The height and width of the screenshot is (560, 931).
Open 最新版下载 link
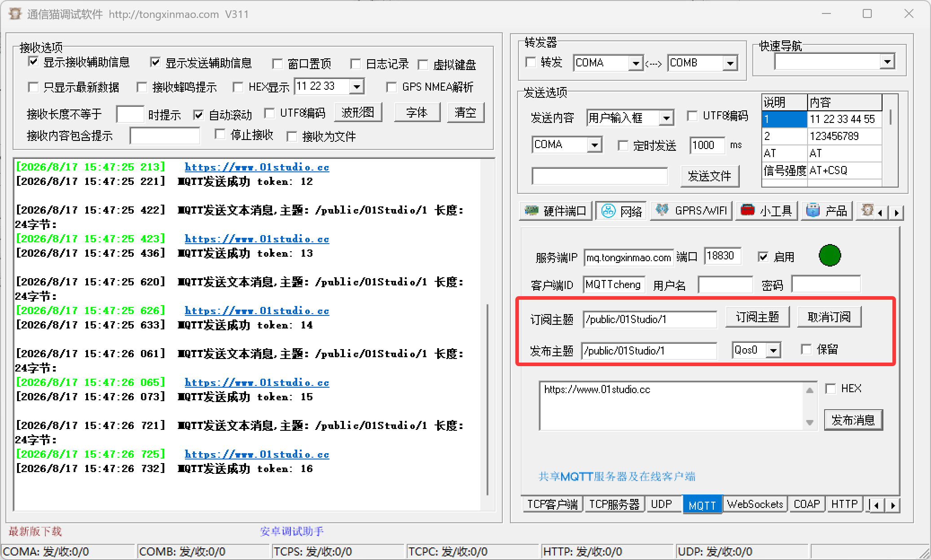[x=35, y=531]
